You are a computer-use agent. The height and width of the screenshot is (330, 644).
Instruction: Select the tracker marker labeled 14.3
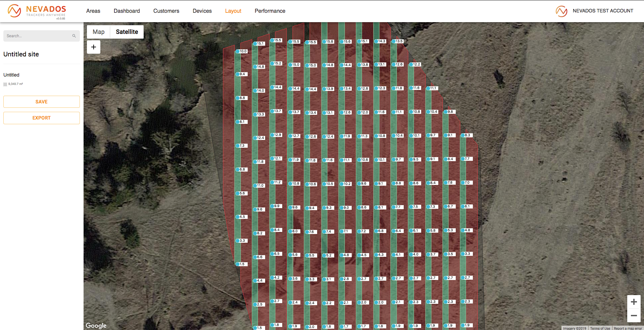coord(376,41)
